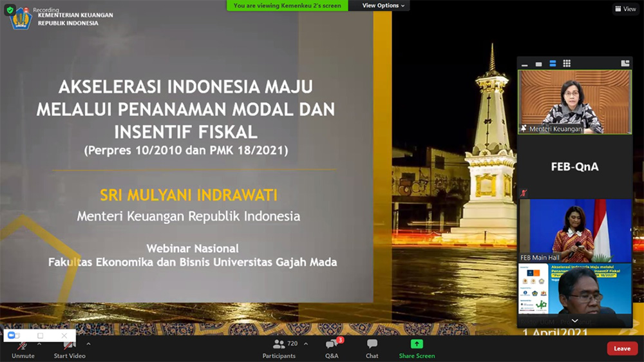Expand arrow next to Participants count

pos(306,343)
